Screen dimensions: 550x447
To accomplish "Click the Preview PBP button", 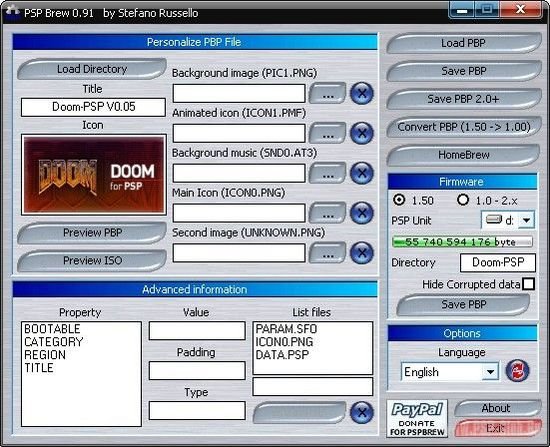I will pyautogui.click(x=92, y=232).
